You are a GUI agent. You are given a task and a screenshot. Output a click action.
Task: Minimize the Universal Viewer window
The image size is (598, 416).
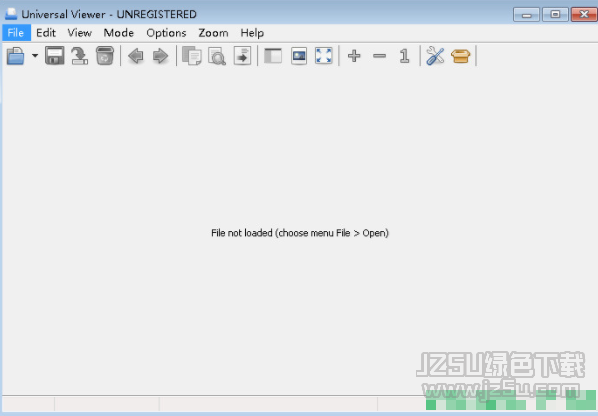pyautogui.click(x=526, y=15)
